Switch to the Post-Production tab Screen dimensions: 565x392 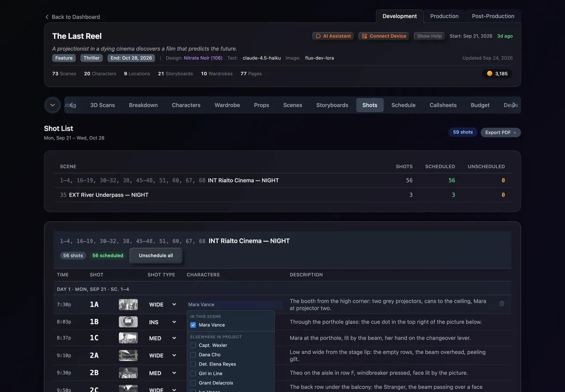click(493, 16)
